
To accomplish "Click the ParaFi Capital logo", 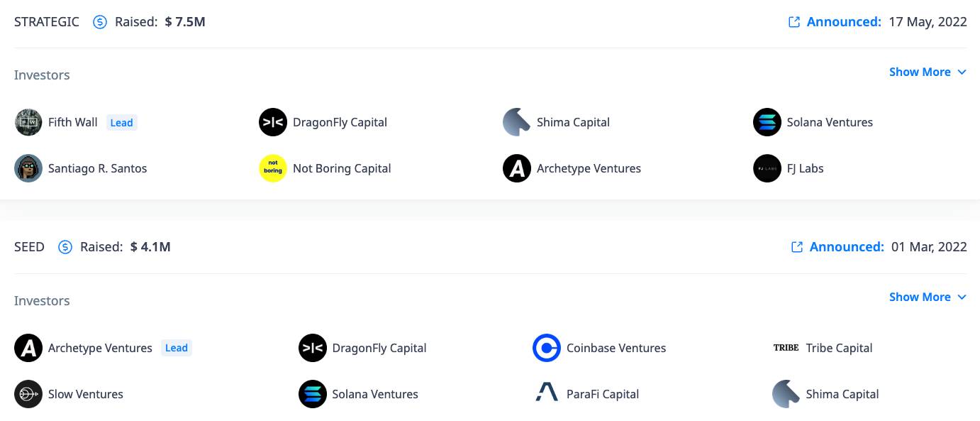I will pos(547,394).
